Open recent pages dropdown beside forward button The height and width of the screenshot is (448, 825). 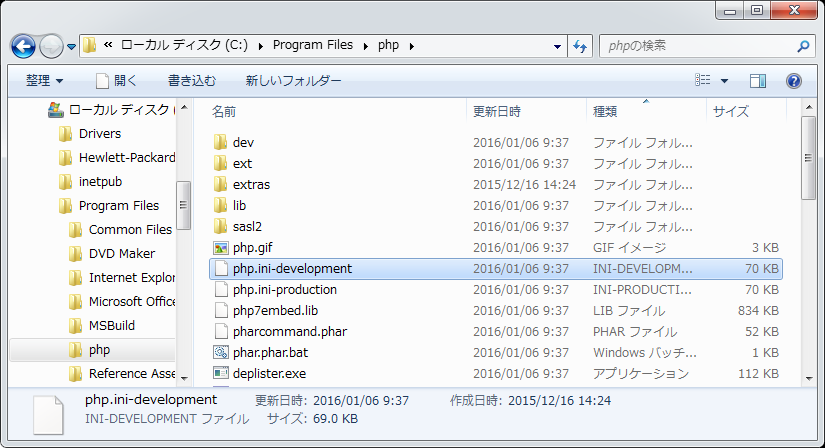[x=72, y=47]
